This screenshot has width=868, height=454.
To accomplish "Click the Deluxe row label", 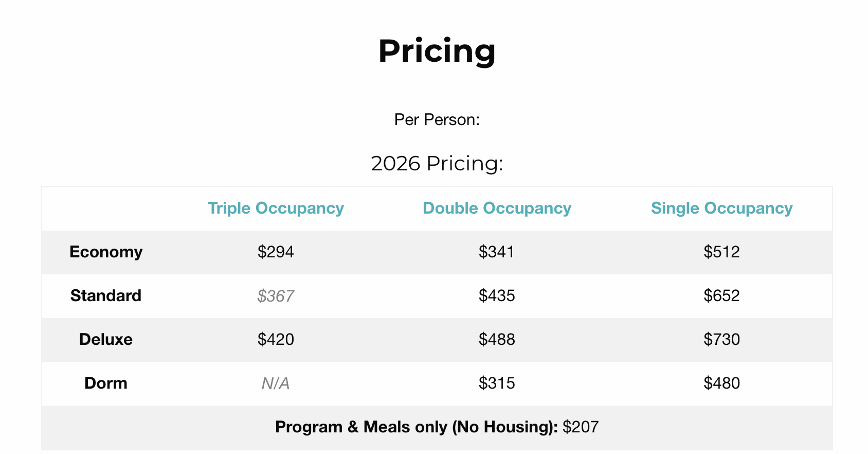I will pos(106,339).
